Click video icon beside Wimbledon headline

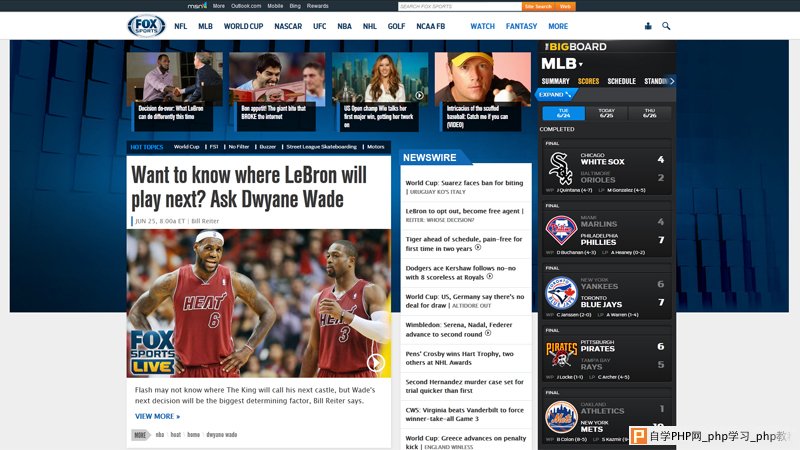tap(488, 334)
